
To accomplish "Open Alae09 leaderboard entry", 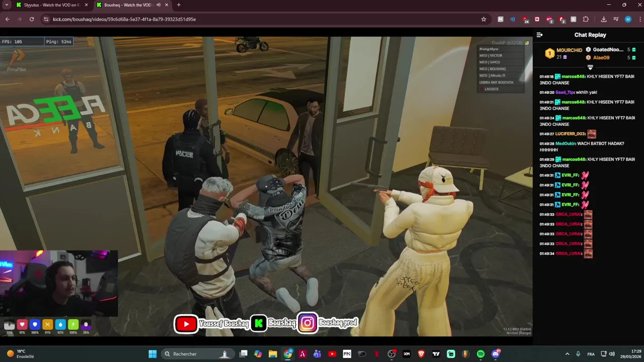I will (x=601, y=58).
